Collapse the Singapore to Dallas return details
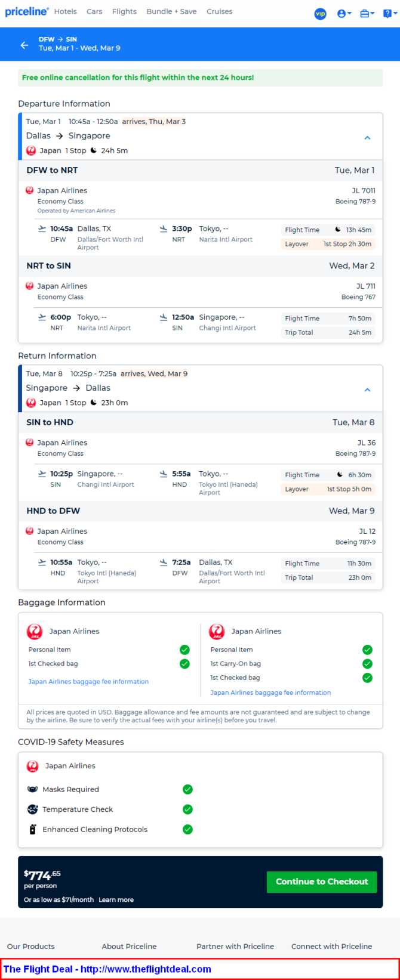400x980 pixels. 368,390
